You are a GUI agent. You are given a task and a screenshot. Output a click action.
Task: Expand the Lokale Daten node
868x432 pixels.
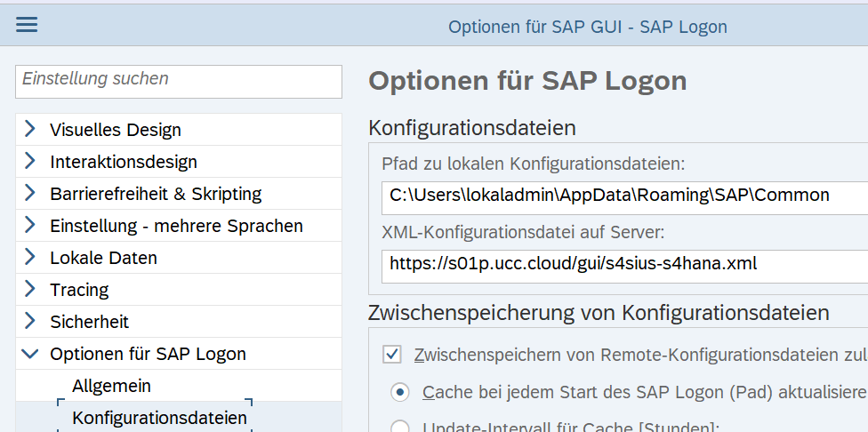(x=30, y=258)
